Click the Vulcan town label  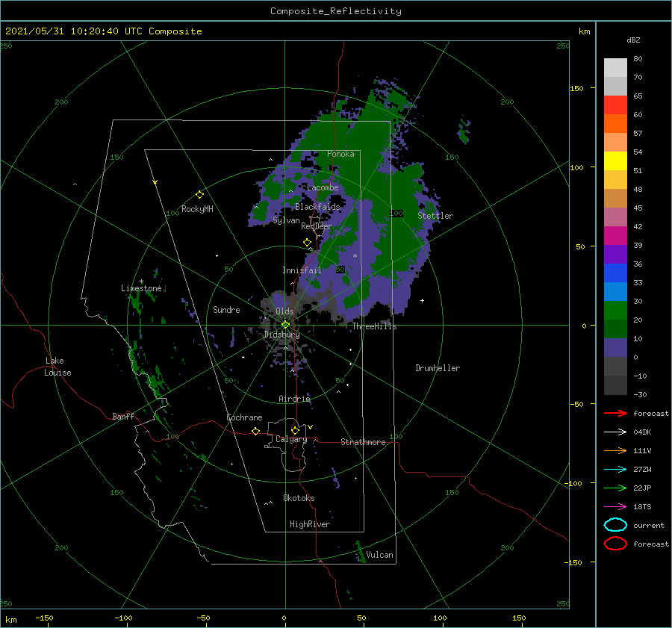coord(380,555)
